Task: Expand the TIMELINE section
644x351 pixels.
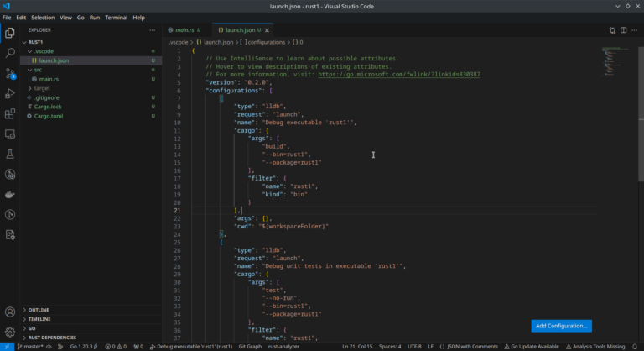Action: pyautogui.click(x=39, y=319)
